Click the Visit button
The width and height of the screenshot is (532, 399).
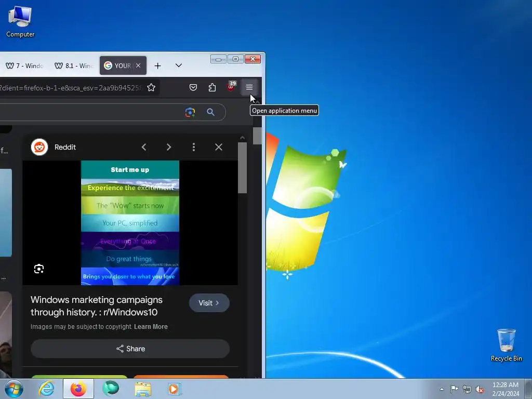point(209,303)
